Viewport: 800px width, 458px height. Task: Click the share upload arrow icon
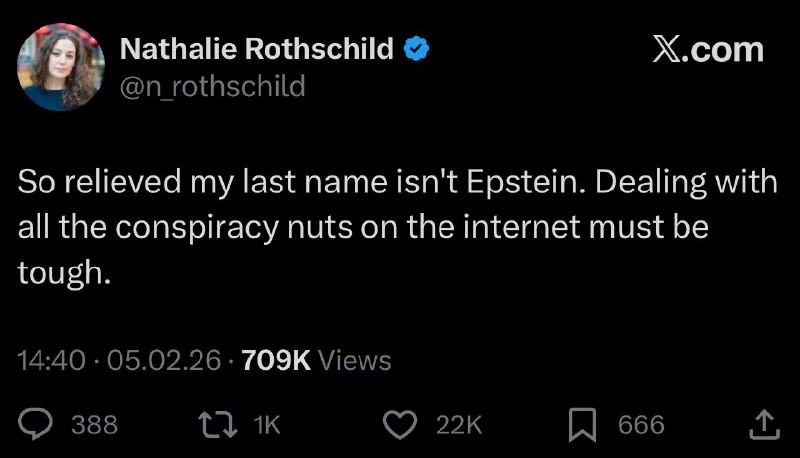coord(763,424)
